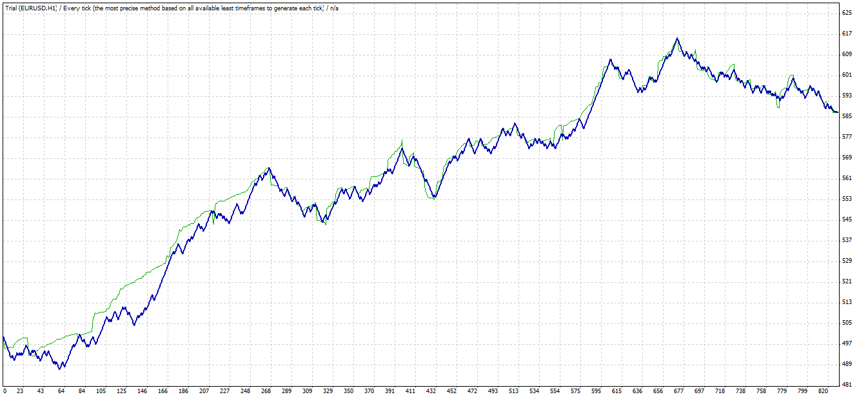Select the '609' vertical axis label
This screenshot has width=868, height=397.
[x=847, y=54]
